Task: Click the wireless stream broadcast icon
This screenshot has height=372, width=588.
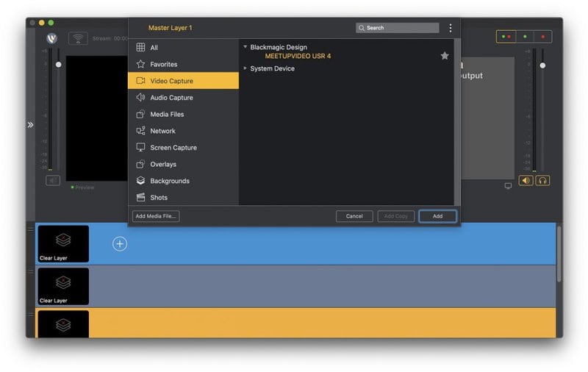Action: pos(78,38)
